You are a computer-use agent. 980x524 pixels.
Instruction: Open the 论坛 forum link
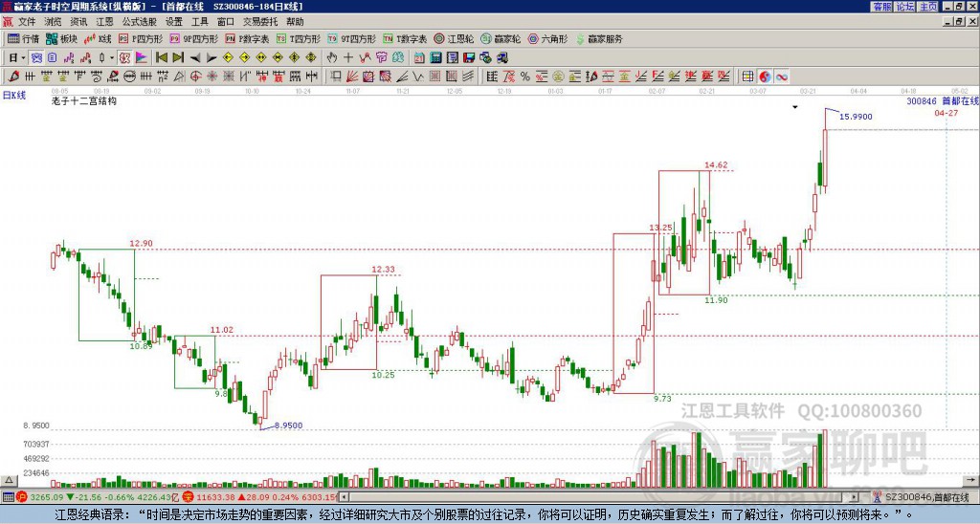point(904,6)
